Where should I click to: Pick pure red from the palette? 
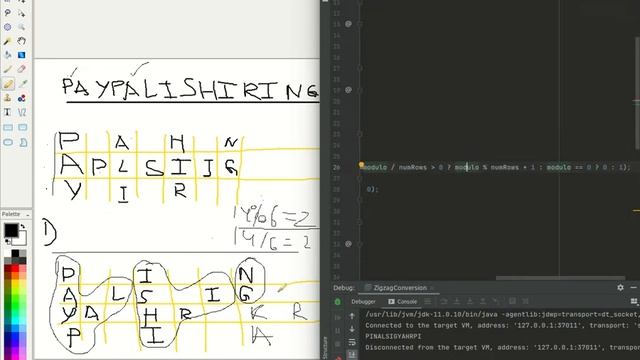click(x=15, y=269)
